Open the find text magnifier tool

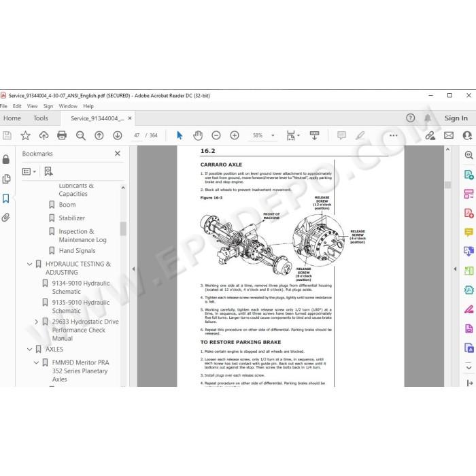[x=80, y=135]
